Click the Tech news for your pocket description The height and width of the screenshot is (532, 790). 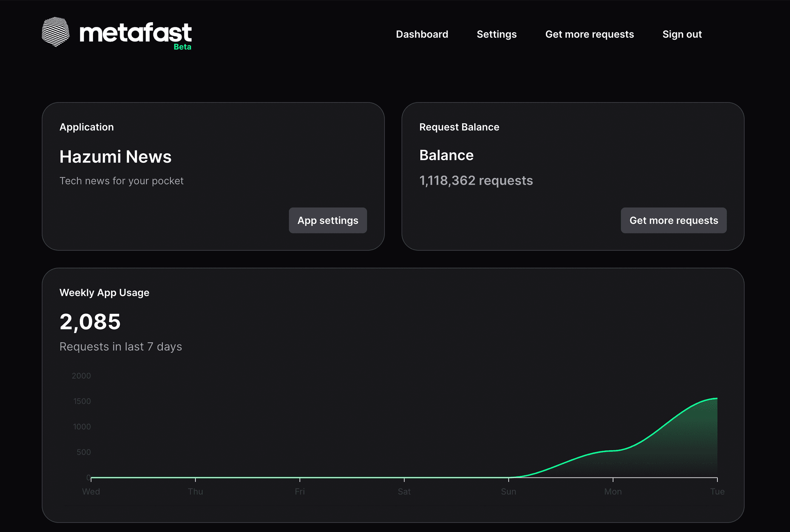click(x=121, y=181)
